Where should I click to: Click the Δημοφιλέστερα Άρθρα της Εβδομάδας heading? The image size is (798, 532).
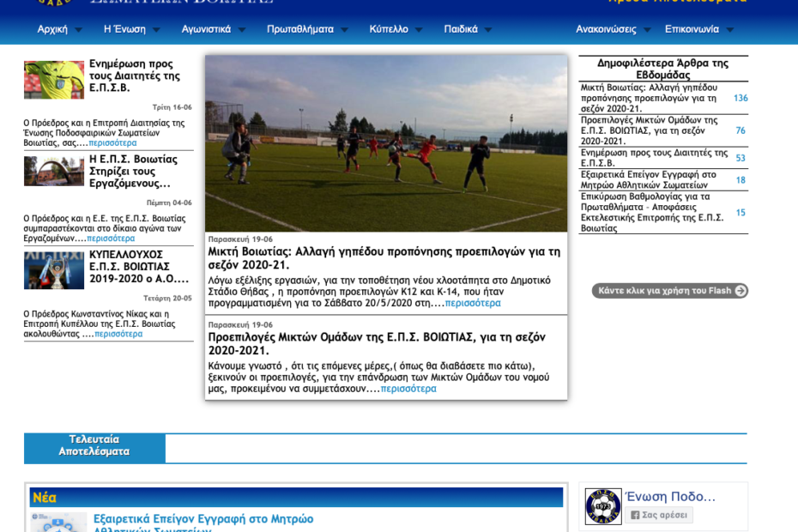(662, 69)
